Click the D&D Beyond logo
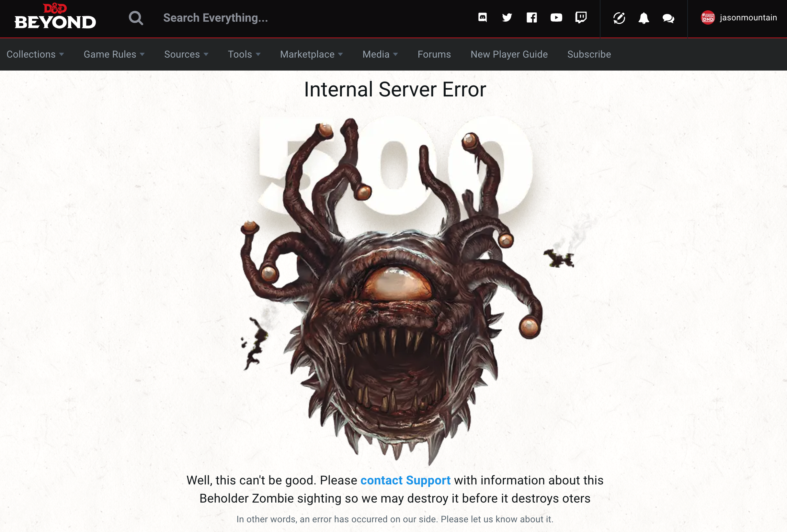787x532 pixels. point(55,16)
